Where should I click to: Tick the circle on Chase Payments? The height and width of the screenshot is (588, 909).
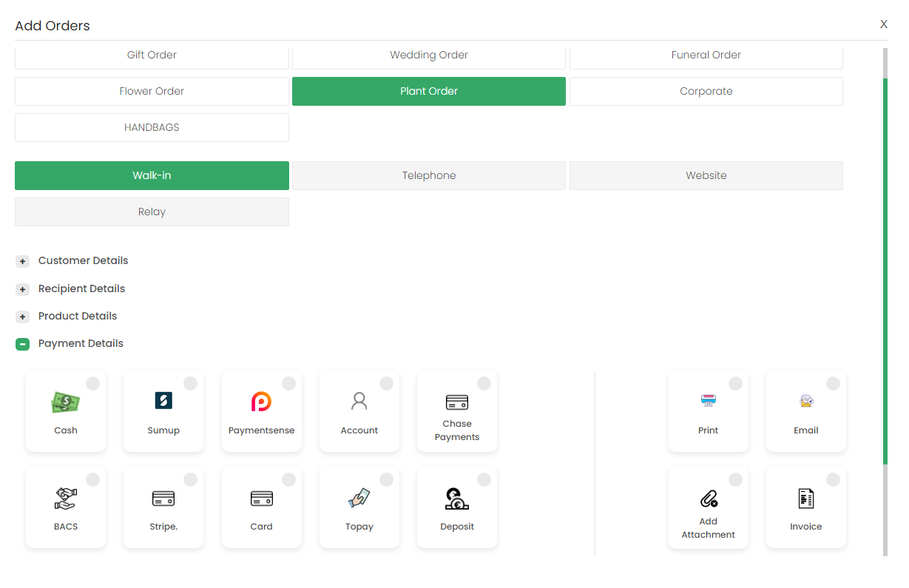[x=484, y=383]
